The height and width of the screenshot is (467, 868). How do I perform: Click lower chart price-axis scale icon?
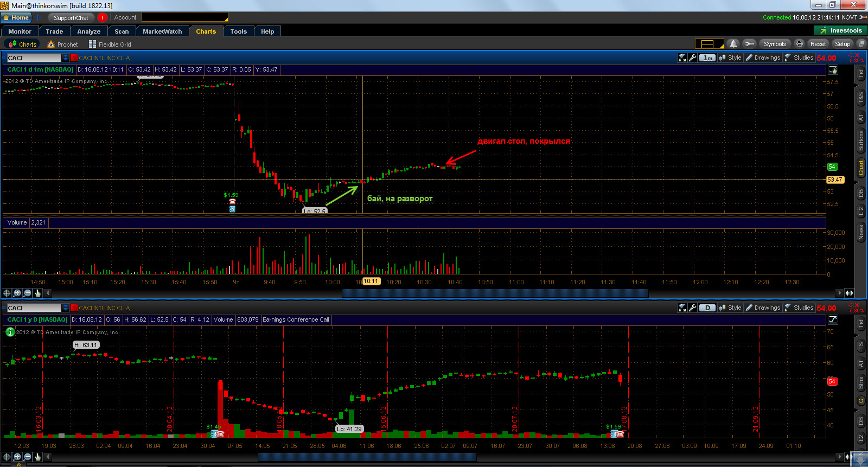pyautogui.click(x=833, y=319)
